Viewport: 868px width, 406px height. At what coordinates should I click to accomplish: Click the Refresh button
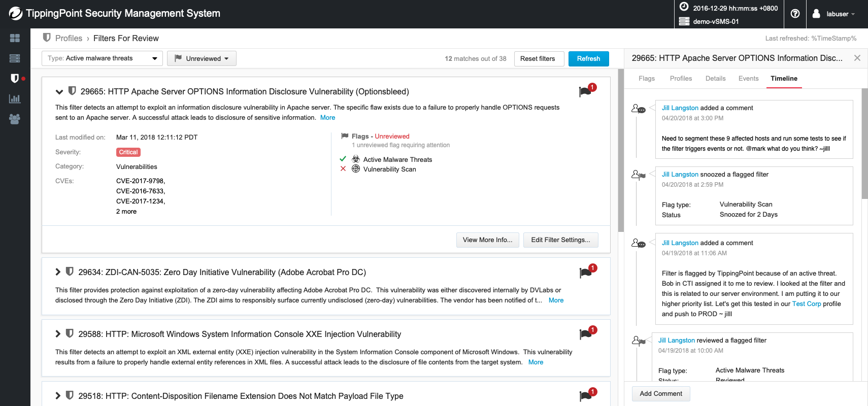click(588, 58)
